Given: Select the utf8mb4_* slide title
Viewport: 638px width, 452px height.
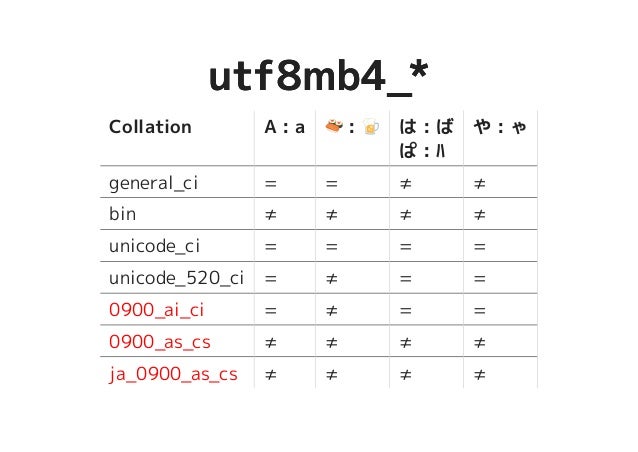Looking at the screenshot, I should [318, 76].
